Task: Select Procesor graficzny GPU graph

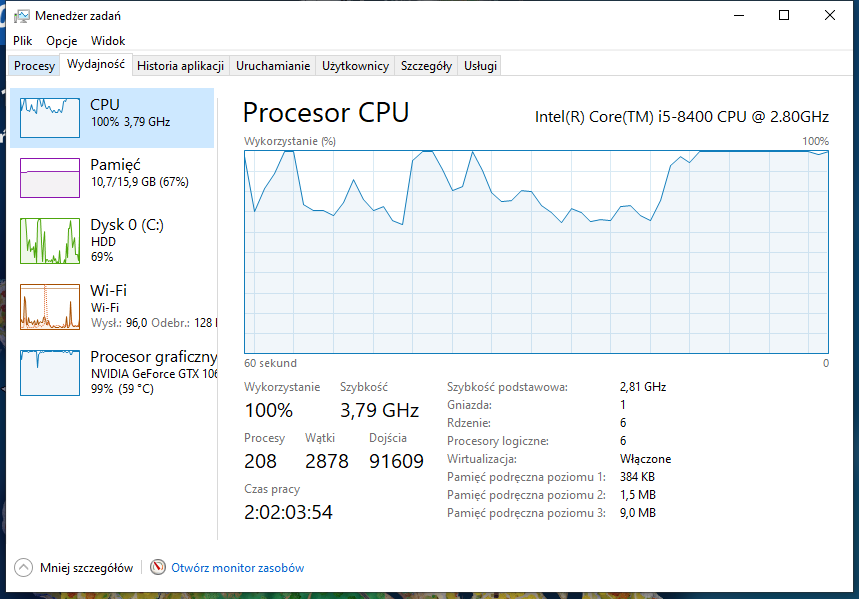Action: (x=50, y=373)
